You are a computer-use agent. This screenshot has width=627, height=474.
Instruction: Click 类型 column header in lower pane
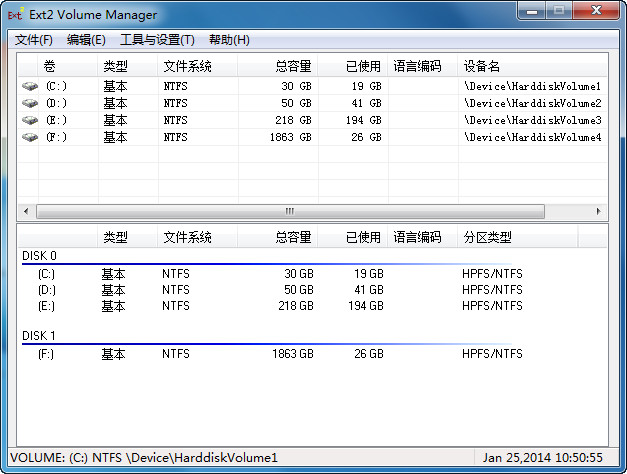coord(128,237)
